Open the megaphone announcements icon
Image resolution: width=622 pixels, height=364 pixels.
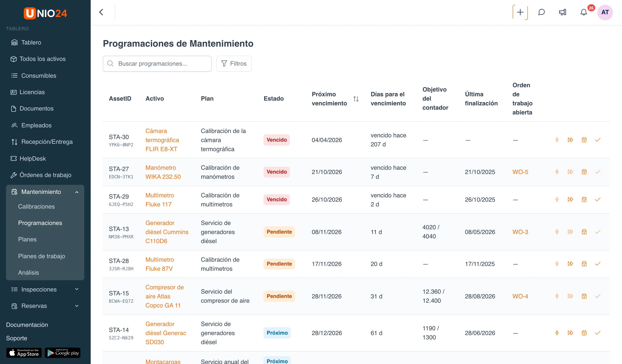click(x=563, y=12)
